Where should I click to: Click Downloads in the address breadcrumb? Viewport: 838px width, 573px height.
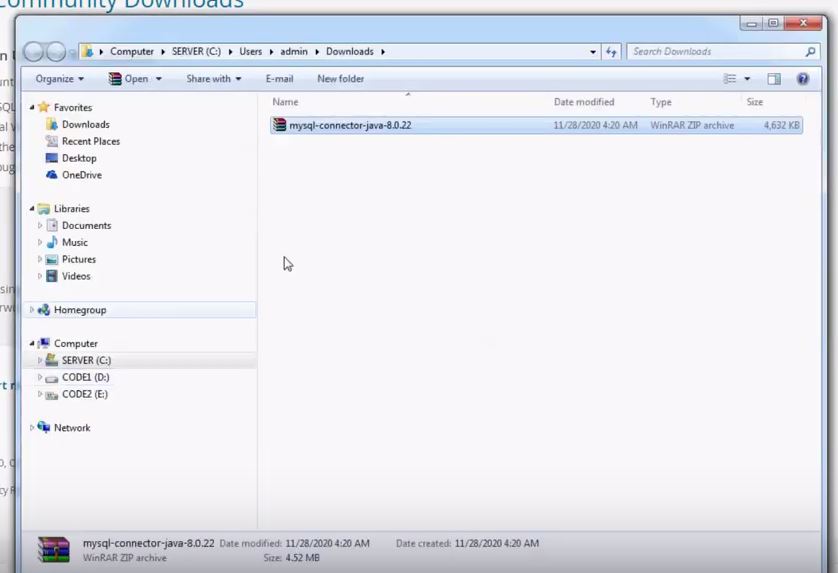(350, 52)
